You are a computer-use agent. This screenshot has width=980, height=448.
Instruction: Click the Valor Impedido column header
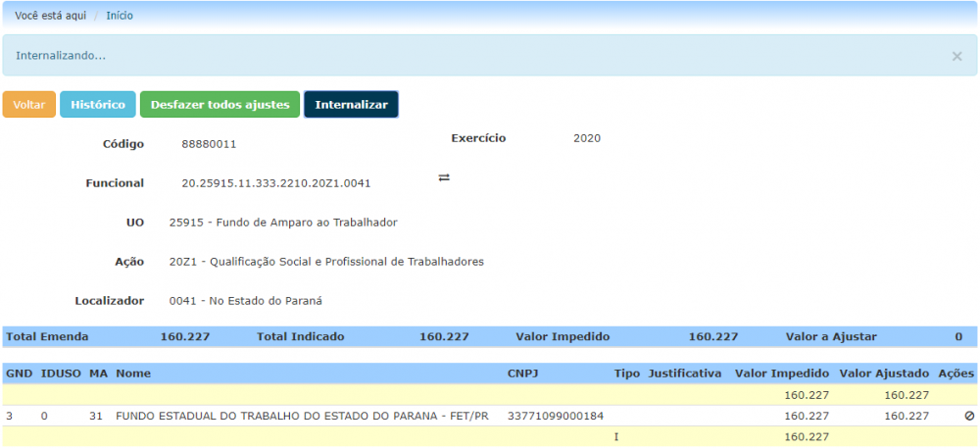782,374
